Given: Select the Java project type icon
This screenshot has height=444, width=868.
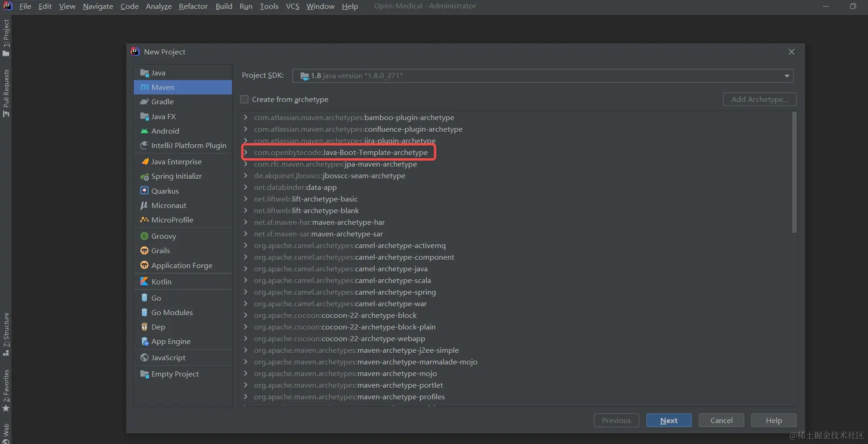Looking at the screenshot, I should coord(144,73).
